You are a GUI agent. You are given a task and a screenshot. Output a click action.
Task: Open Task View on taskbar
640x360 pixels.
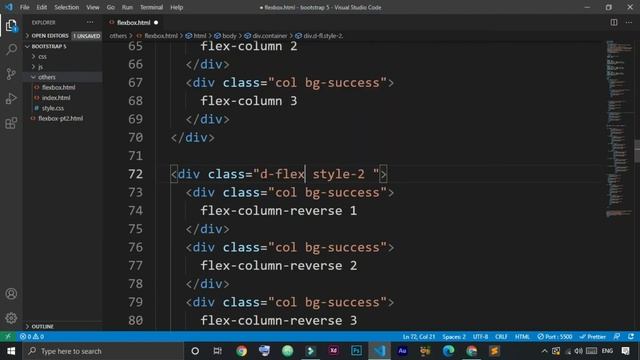(218, 351)
